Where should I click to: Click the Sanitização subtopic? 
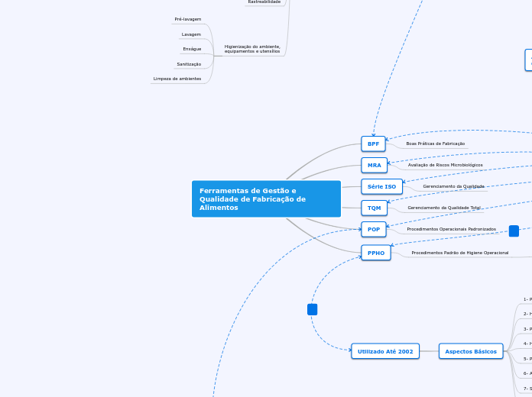[189, 64]
